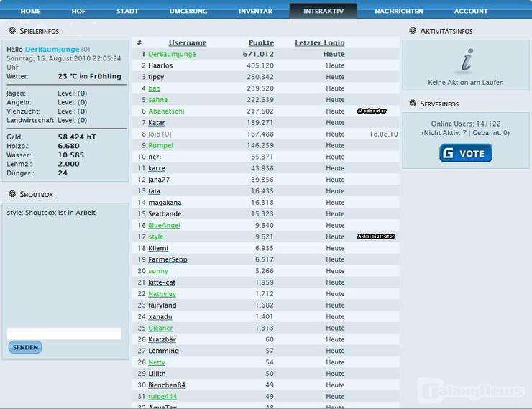Open player tipsy profile
This screenshot has height=409, width=532.
[x=156, y=77]
